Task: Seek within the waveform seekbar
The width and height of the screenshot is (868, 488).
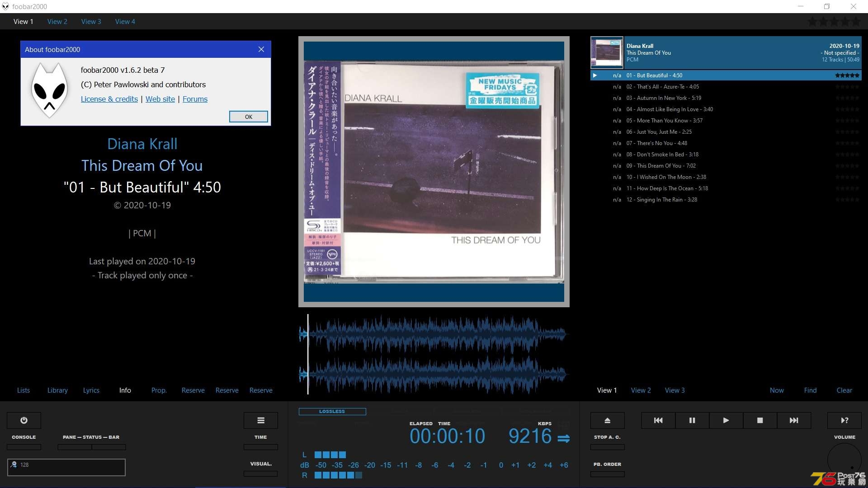Action: [x=433, y=354]
